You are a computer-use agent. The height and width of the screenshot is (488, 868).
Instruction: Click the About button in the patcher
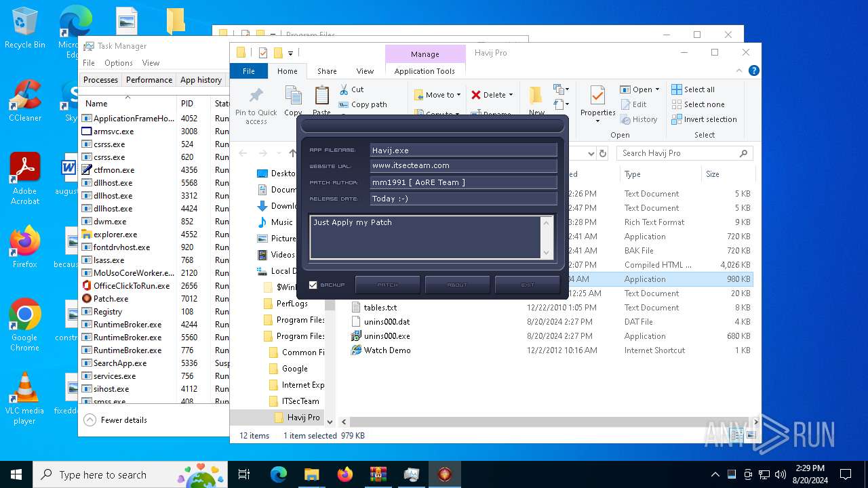click(x=457, y=285)
